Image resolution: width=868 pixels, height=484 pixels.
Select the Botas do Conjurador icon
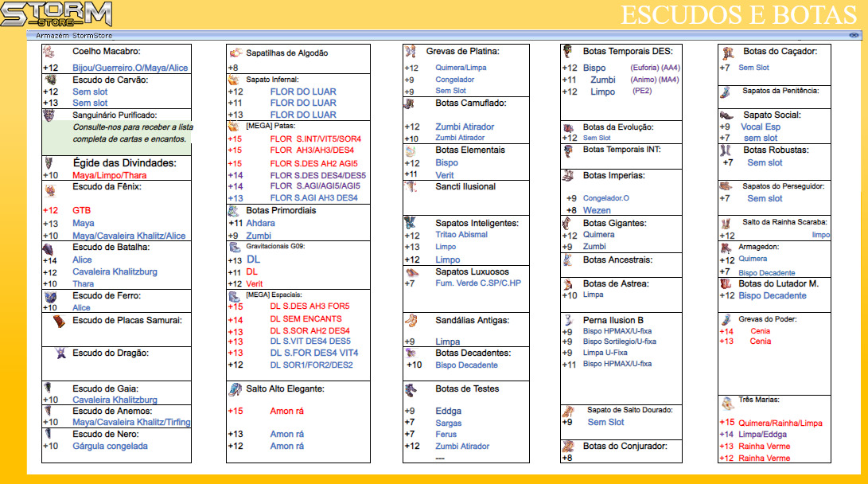[568, 447]
